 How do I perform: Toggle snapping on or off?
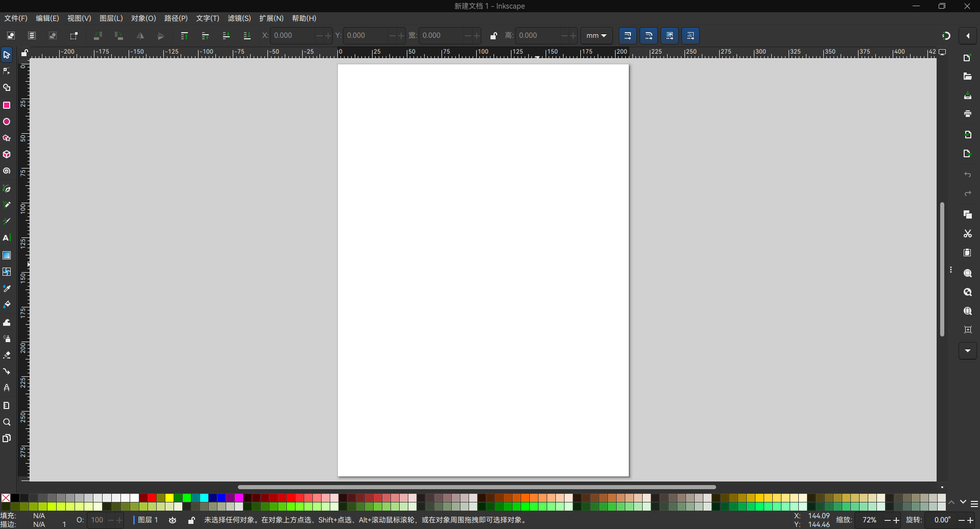pyautogui.click(x=946, y=36)
